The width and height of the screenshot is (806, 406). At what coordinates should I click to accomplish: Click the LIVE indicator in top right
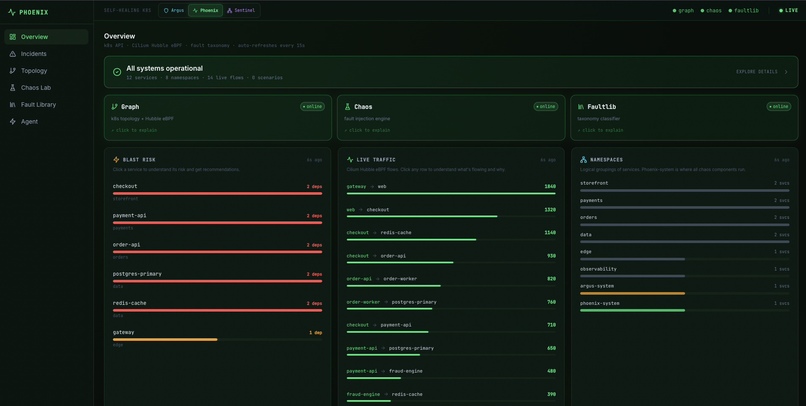[789, 10]
